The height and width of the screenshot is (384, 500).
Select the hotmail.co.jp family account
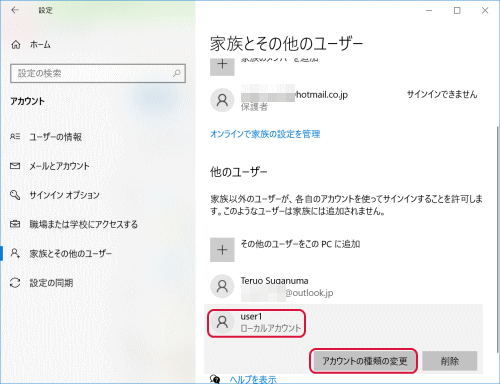(x=344, y=99)
